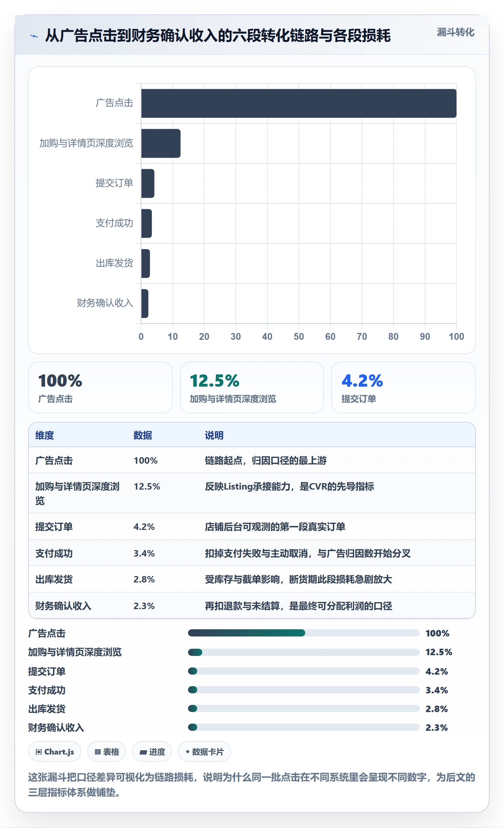Click the 提交订单 progress bar
The image size is (504, 828).
[x=304, y=671]
